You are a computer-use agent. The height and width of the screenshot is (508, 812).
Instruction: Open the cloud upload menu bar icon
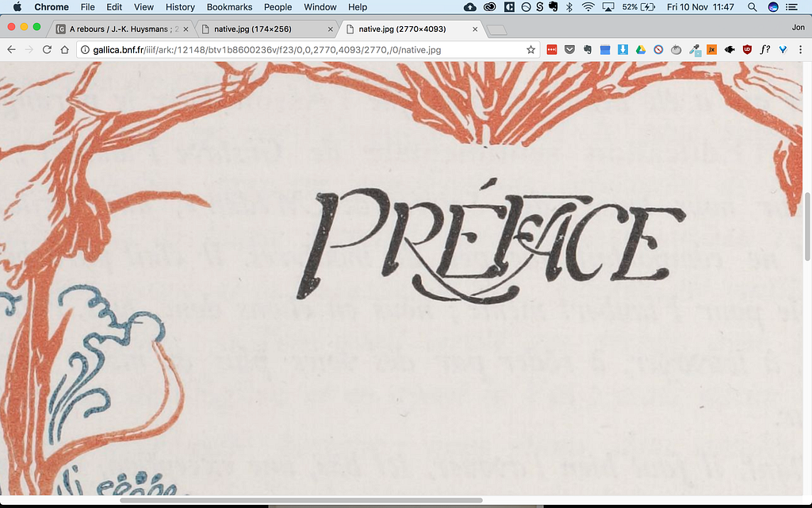(469, 6)
